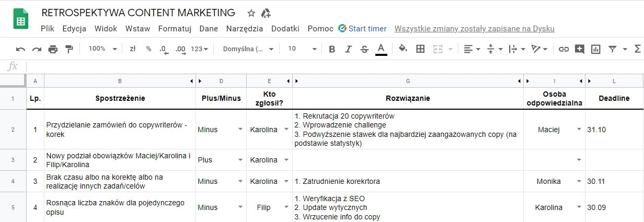Click the print icon
The image size is (644, 222).
coord(53,49)
